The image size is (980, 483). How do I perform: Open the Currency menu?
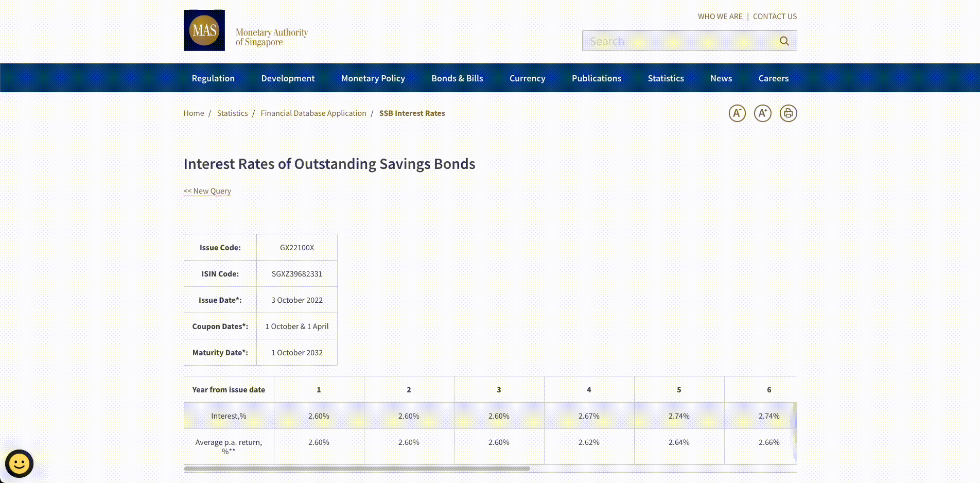pos(528,78)
